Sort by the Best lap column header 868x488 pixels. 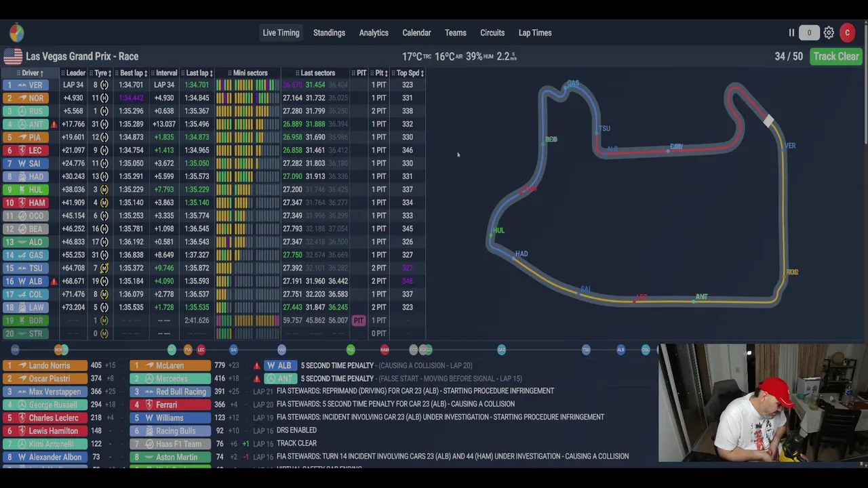[132, 73]
